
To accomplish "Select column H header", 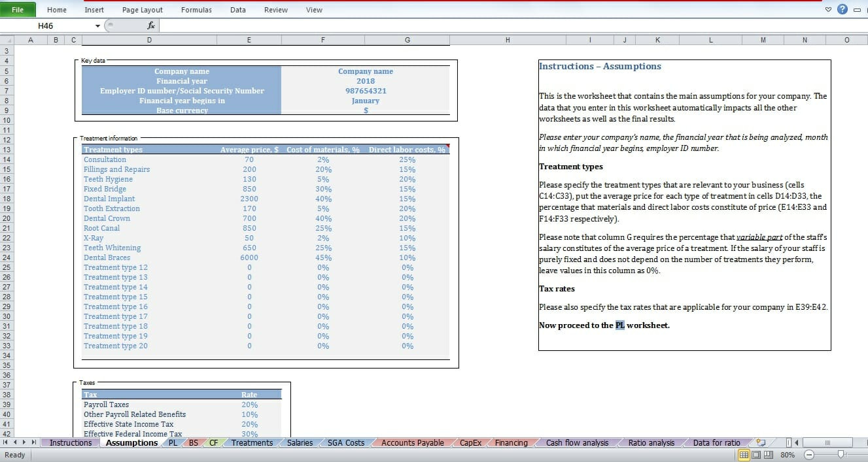I will [507, 40].
